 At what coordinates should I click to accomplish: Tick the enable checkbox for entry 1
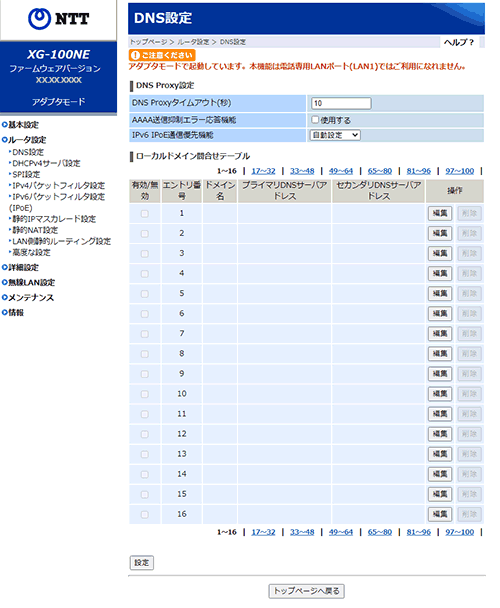[145, 214]
